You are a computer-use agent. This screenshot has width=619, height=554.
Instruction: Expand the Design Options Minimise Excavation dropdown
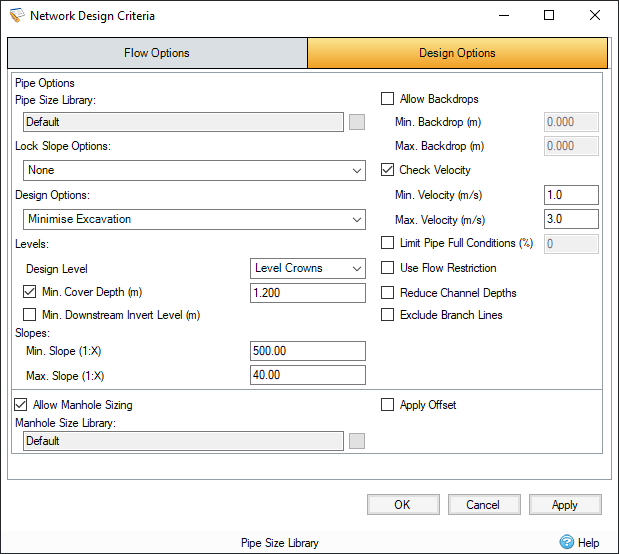coord(195,219)
